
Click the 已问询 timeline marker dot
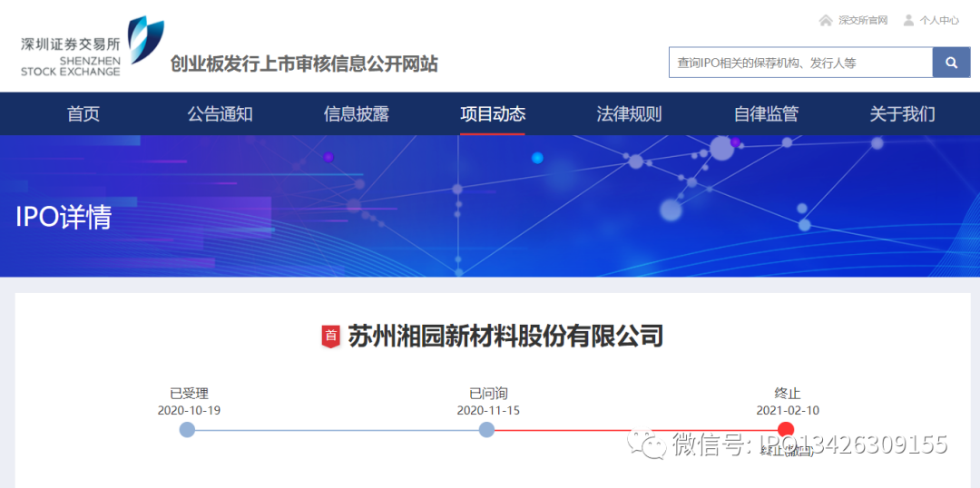tap(487, 430)
